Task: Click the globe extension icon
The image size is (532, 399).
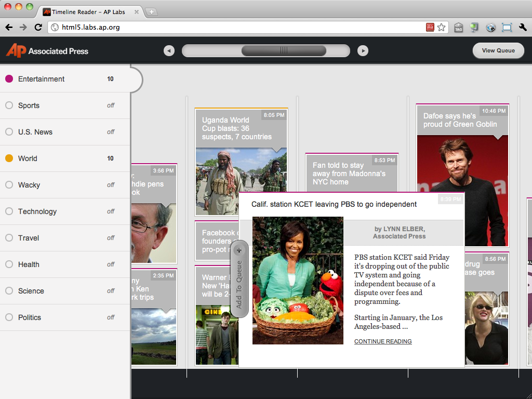Action: 490,28
